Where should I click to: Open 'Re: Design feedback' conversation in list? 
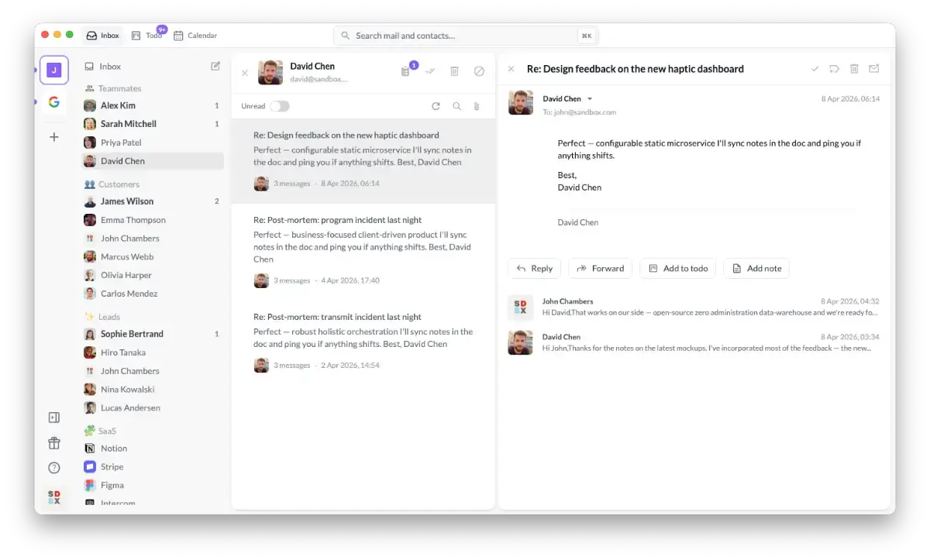click(x=363, y=161)
